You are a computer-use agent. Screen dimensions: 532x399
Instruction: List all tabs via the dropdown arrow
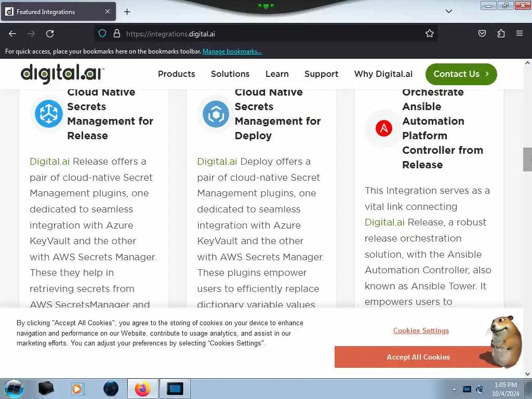point(448,11)
